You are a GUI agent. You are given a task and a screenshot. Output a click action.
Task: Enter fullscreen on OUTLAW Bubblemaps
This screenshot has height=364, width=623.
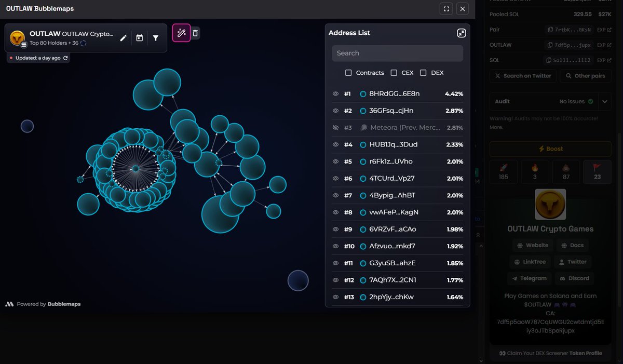tap(446, 9)
